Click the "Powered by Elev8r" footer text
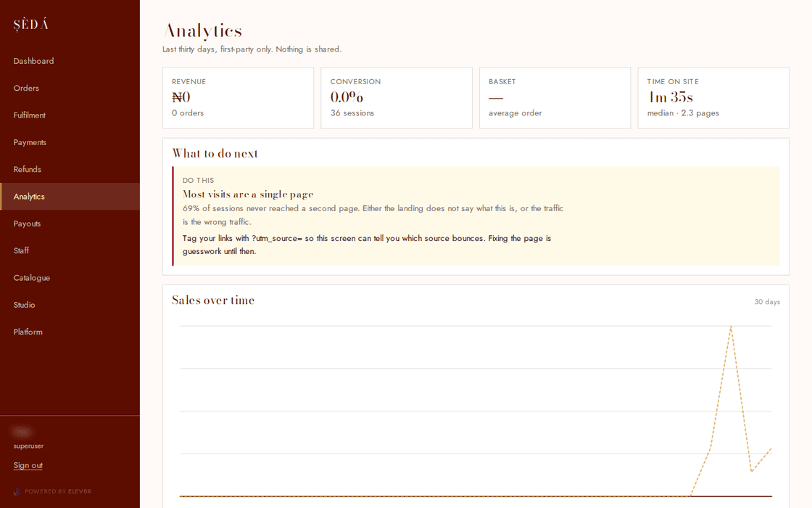This screenshot has height=508, width=812. 58,491
